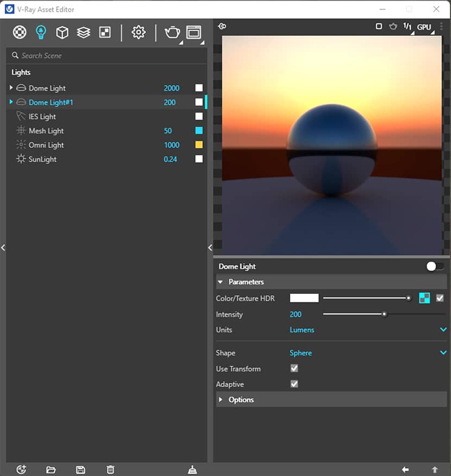451x476 pixels.
Task: Collapse the right panel with the center arrow
Action: [210, 247]
